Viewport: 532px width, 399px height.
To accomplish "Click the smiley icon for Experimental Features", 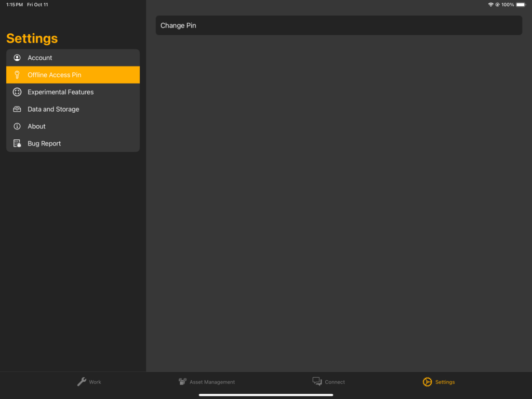I will click(17, 92).
